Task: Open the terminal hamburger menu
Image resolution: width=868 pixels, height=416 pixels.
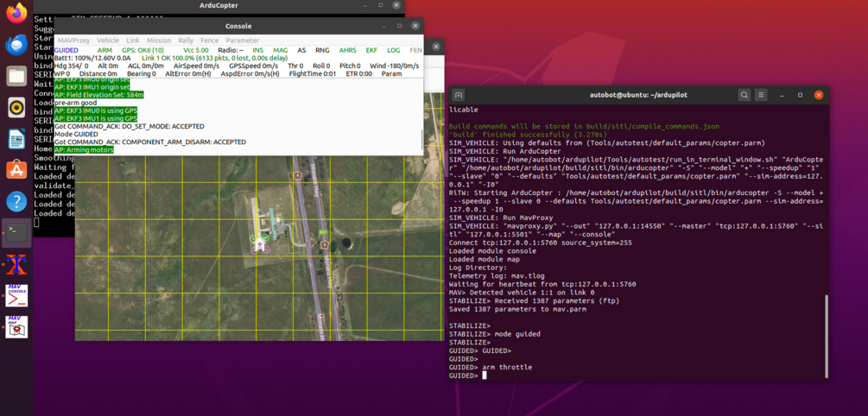Action: (761, 95)
